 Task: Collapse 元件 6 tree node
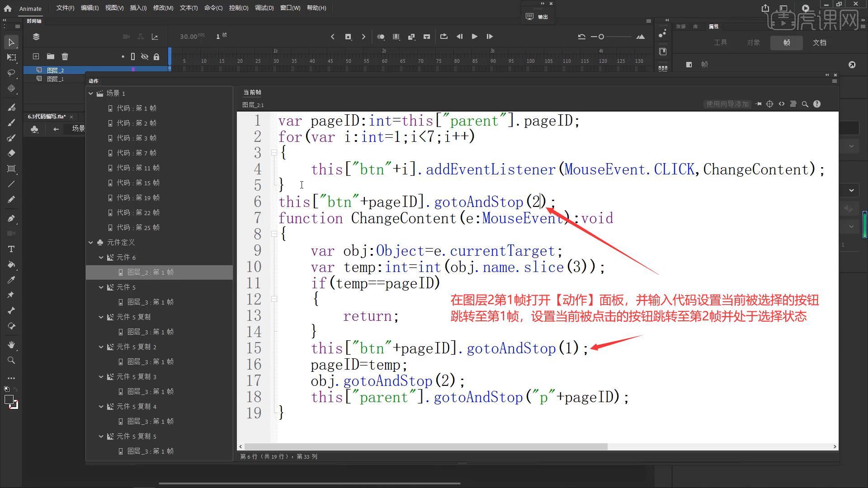click(101, 258)
